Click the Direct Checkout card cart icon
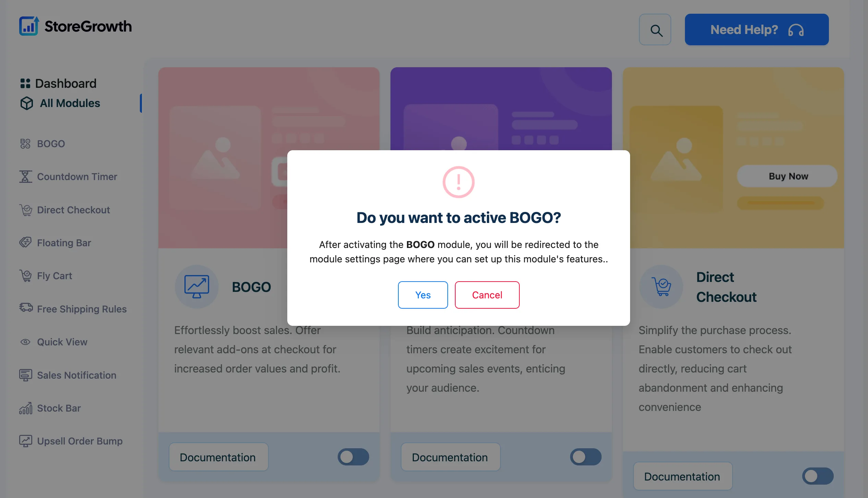Screen dimensions: 868x498 (661, 287)
